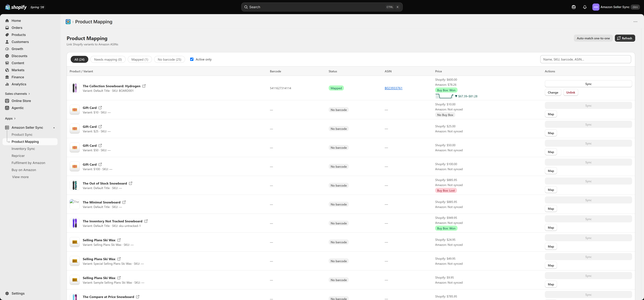Select the Needs mapping (0) tab
Viewport: 644px width, 300px height.
click(x=108, y=59)
